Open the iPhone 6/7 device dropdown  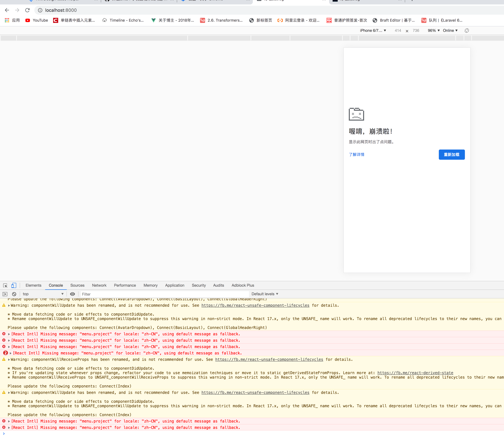click(x=373, y=30)
